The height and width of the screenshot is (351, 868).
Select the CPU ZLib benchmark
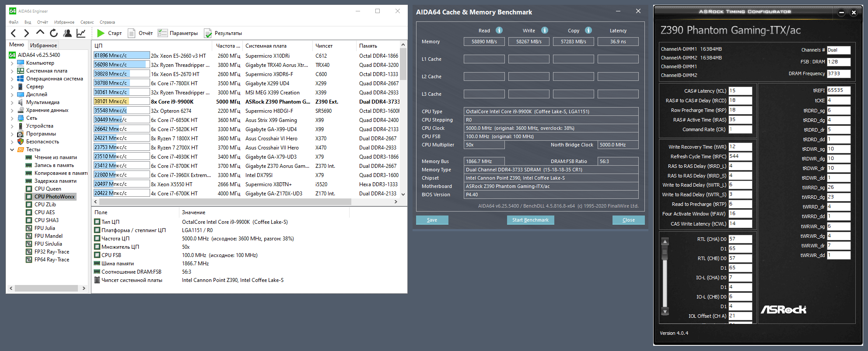coord(45,205)
